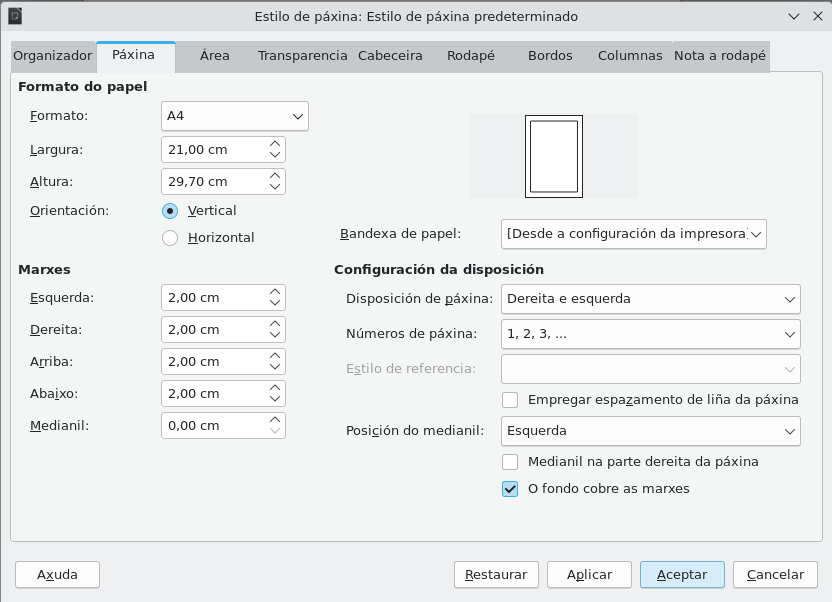
Task: Switch to the Columnas tab
Action: coord(630,56)
